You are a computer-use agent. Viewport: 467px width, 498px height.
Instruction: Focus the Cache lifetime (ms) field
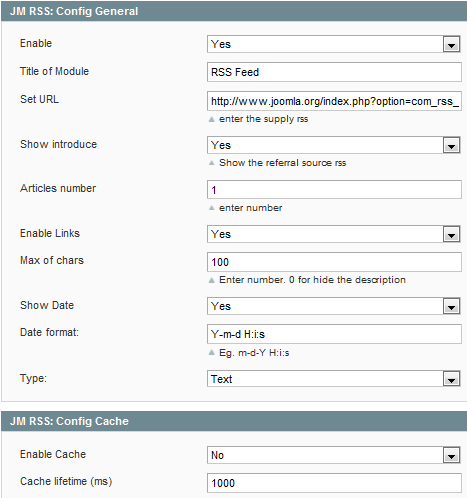click(x=334, y=483)
